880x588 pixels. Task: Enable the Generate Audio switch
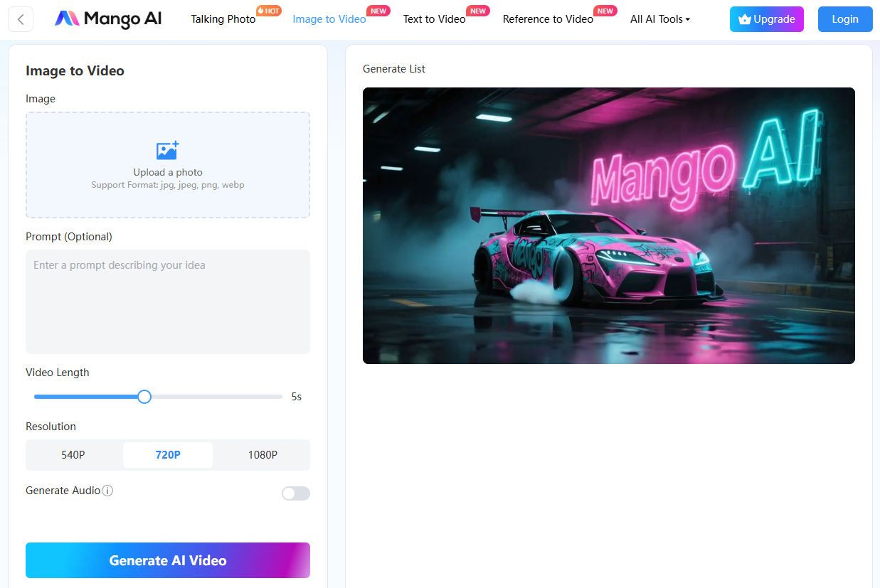tap(296, 493)
